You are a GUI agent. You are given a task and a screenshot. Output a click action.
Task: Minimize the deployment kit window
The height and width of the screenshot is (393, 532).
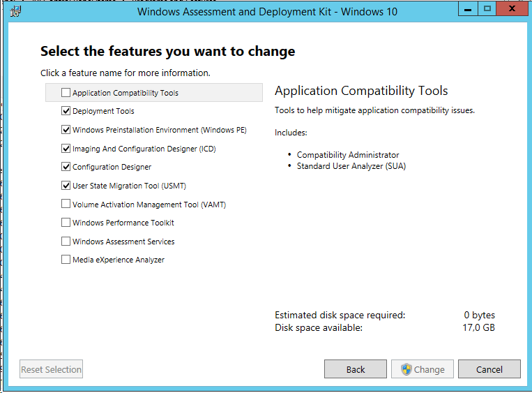pos(468,8)
